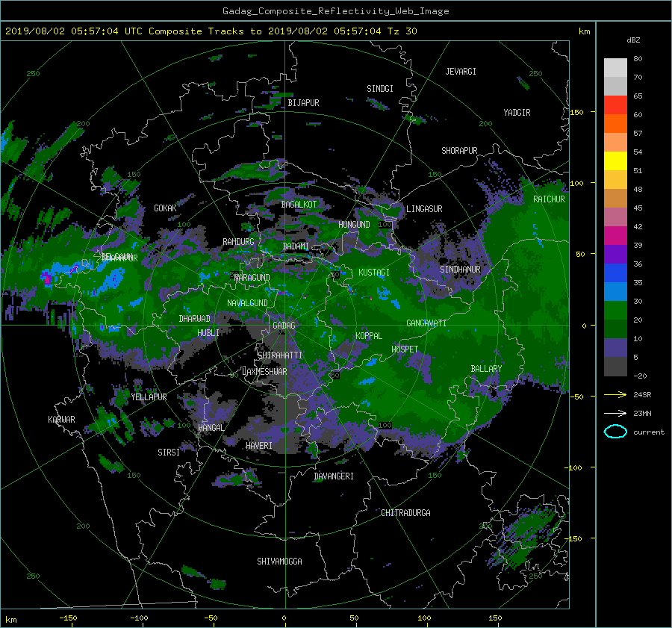Click the HAVERI city label
This screenshot has width=672, height=628.
pyautogui.click(x=259, y=446)
